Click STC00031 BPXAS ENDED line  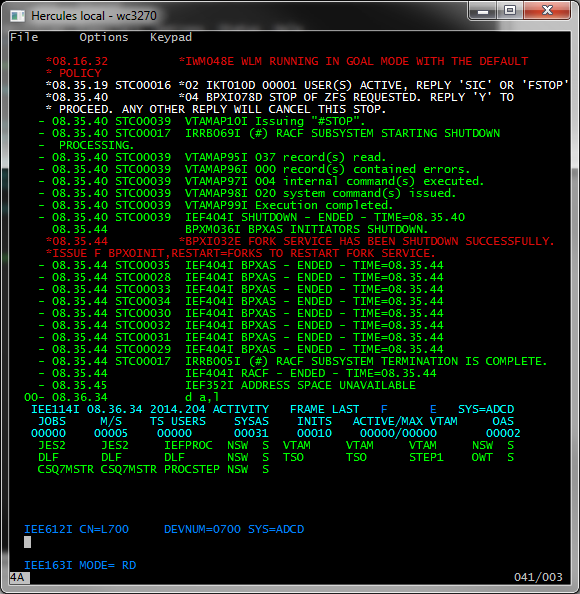(241, 337)
